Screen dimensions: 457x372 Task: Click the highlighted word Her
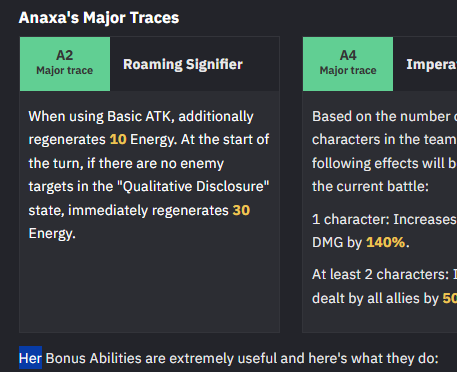[30, 358]
